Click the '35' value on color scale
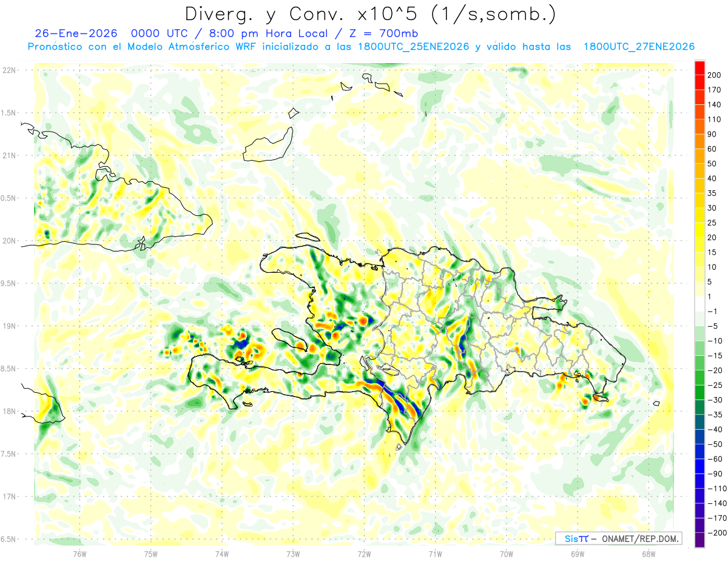728x562 pixels. tap(713, 193)
